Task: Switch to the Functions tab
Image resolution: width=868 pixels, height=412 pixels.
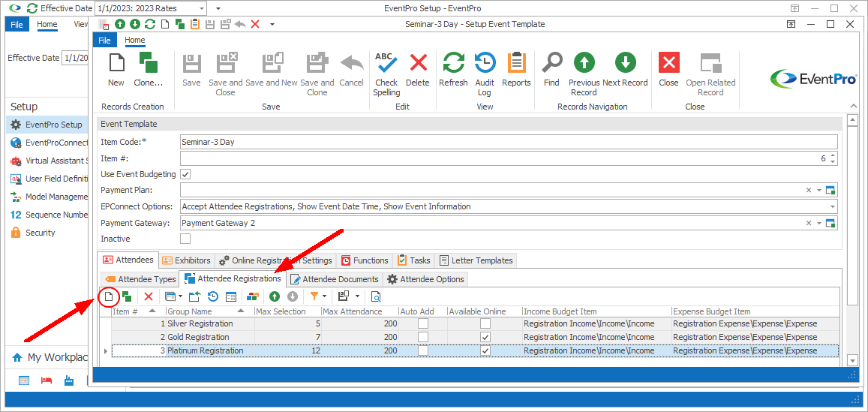Action: tap(365, 260)
